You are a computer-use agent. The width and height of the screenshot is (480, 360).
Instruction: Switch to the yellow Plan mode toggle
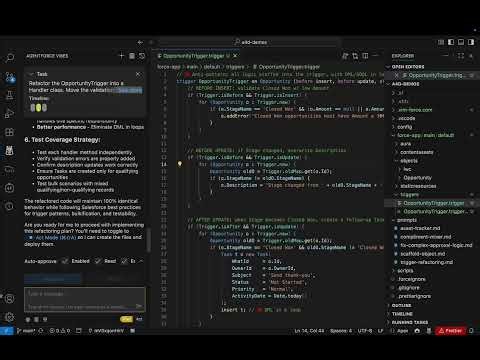126,319
